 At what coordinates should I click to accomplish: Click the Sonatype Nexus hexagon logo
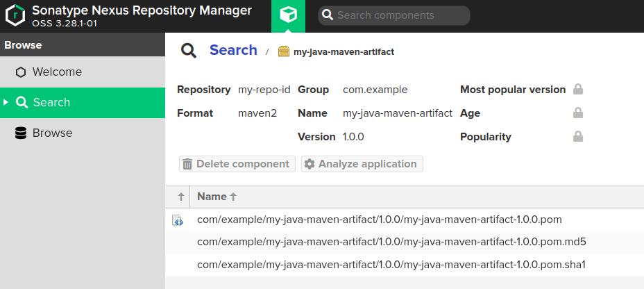click(15, 15)
